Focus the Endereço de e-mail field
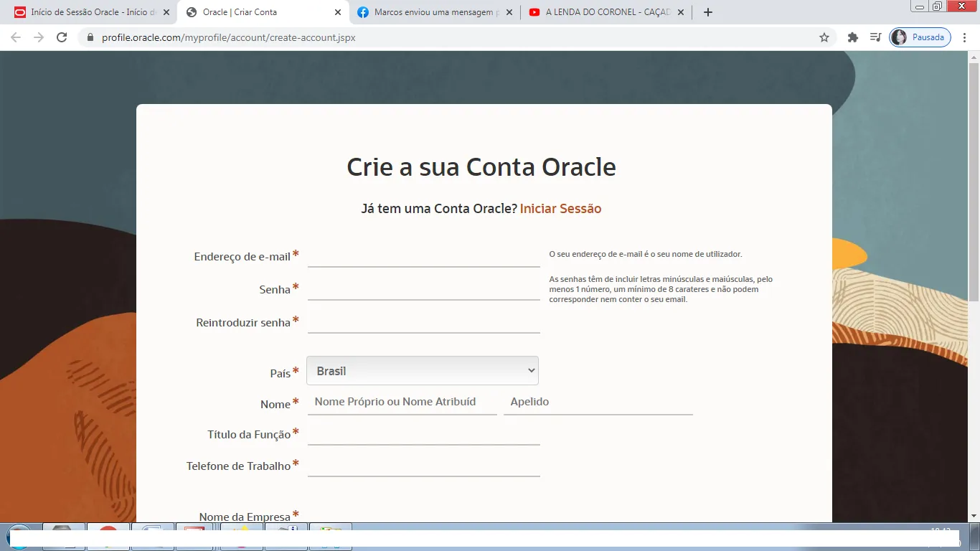 (423, 256)
